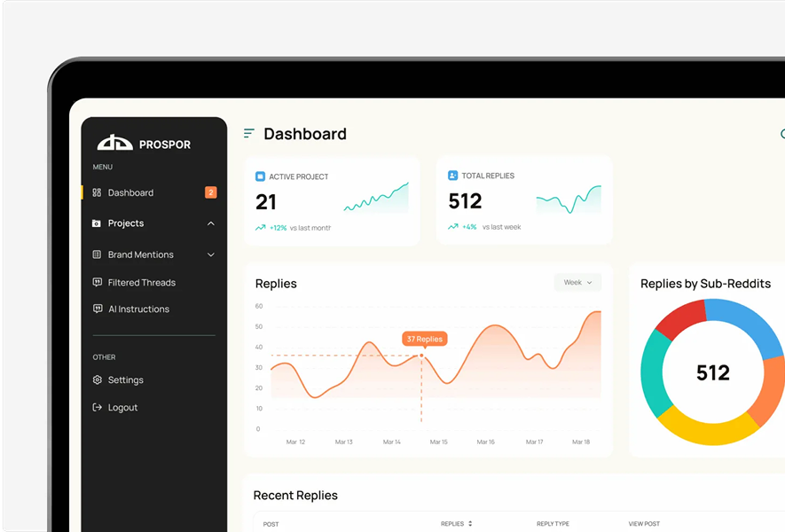Click the Settings gear icon

click(97, 379)
